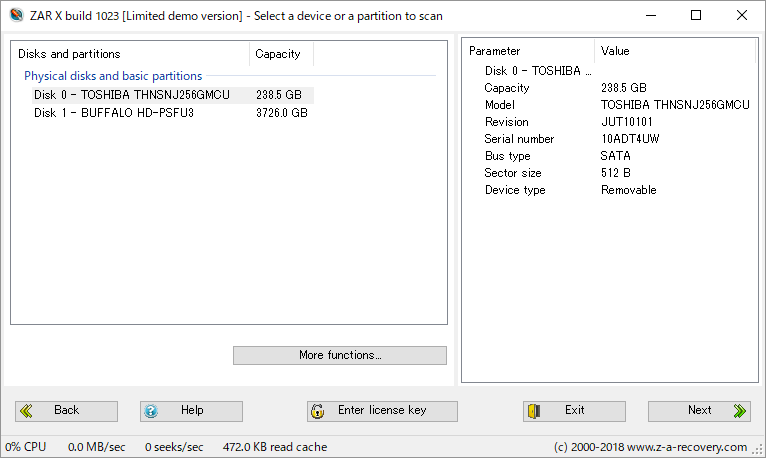Image resolution: width=766 pixels, height=458 pixels.
Task: Click the blue help question mark icon
Action: [x=151, y=411]
